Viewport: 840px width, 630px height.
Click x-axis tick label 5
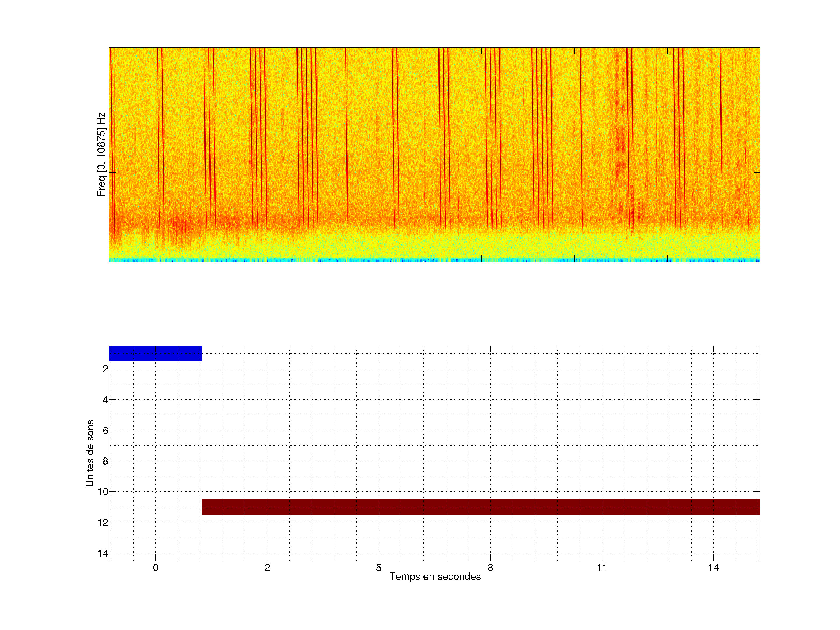coord(379,568)
